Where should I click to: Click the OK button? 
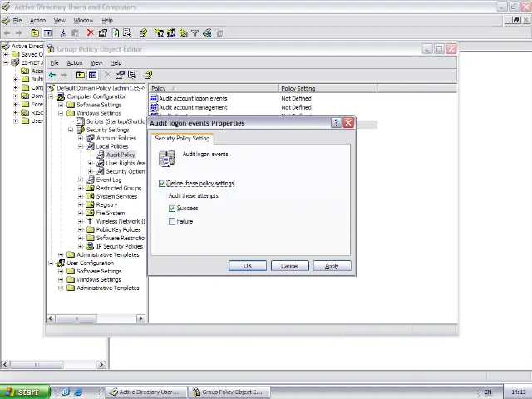pos(248,266)
